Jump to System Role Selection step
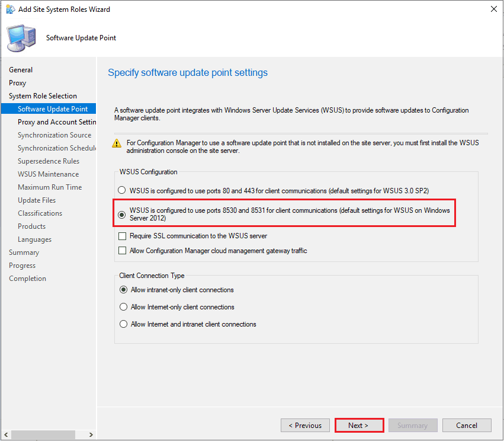 coord(43,96)
